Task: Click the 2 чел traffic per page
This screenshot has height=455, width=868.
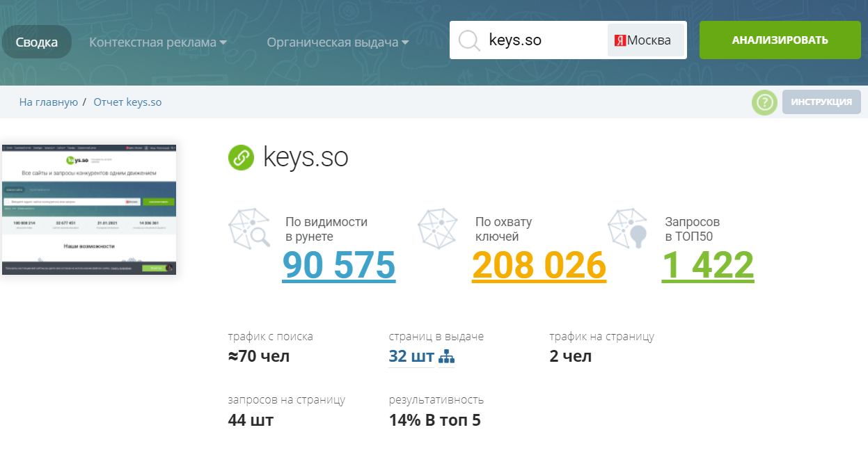Action: 571,357
